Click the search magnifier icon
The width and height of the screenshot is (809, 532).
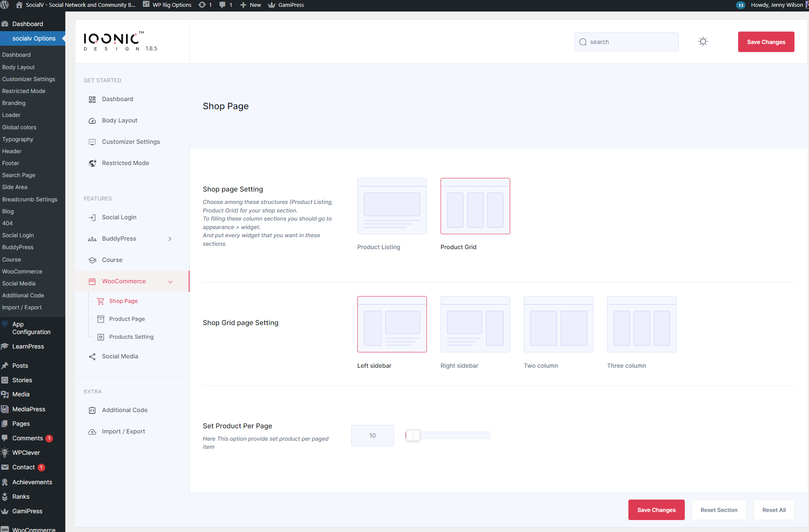tap(583, 42)
